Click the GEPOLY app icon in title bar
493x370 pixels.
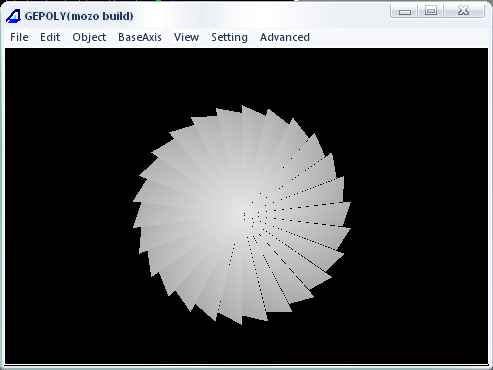[x=13, y=16]
